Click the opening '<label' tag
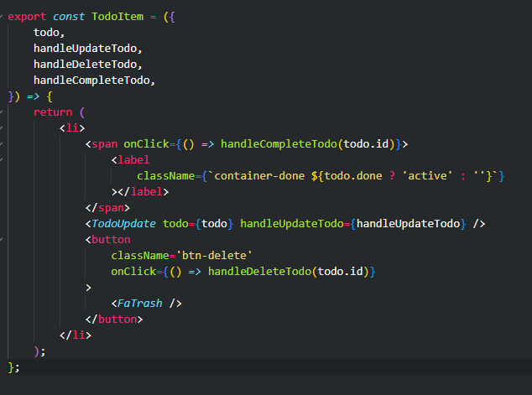The height and width of the screenshot is (395, 532). tap(130, 160)
